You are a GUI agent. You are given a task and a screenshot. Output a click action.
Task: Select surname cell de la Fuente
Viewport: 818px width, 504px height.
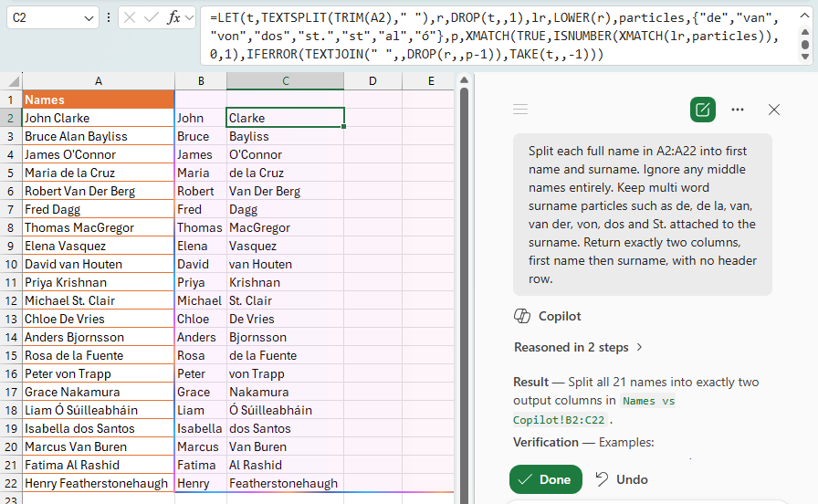[x=286, y=355]
